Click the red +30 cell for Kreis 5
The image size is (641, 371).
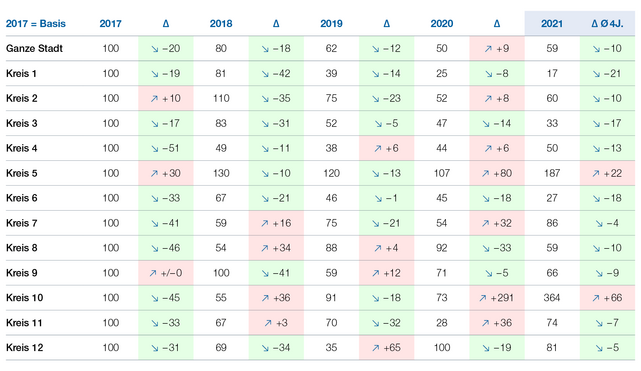(166, 173)
